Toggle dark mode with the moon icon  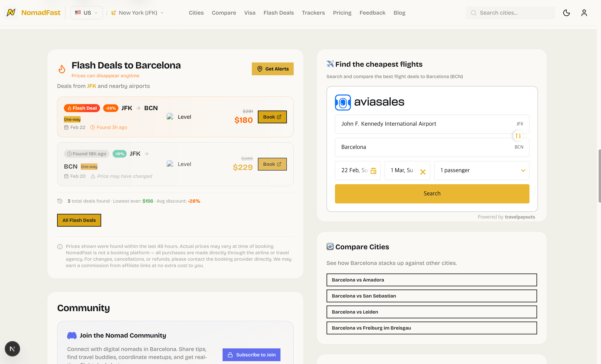(x=566, y=13)
